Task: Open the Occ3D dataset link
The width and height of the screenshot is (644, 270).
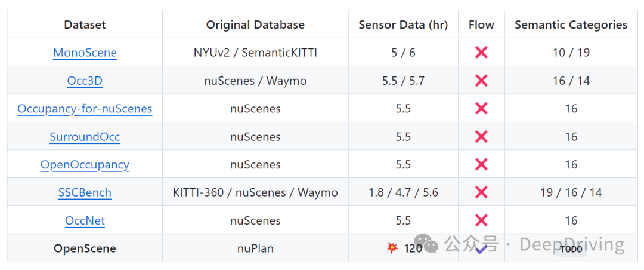Action: tap(85, 81)
